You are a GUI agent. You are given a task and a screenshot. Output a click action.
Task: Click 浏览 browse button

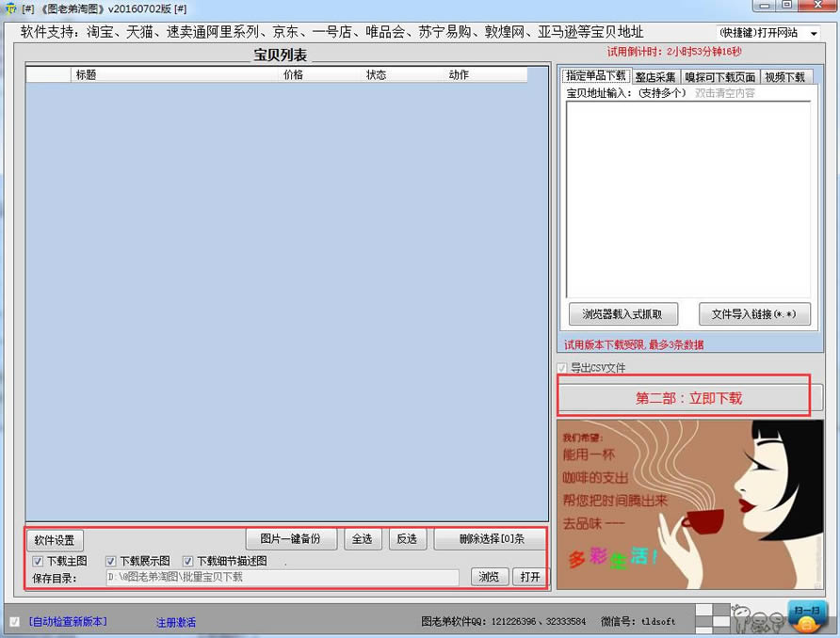(489, 577)
